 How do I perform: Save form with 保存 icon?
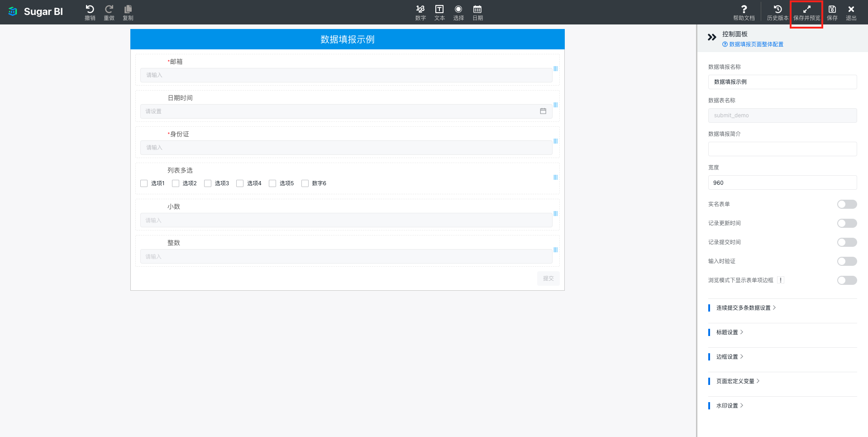coord(832,13)
